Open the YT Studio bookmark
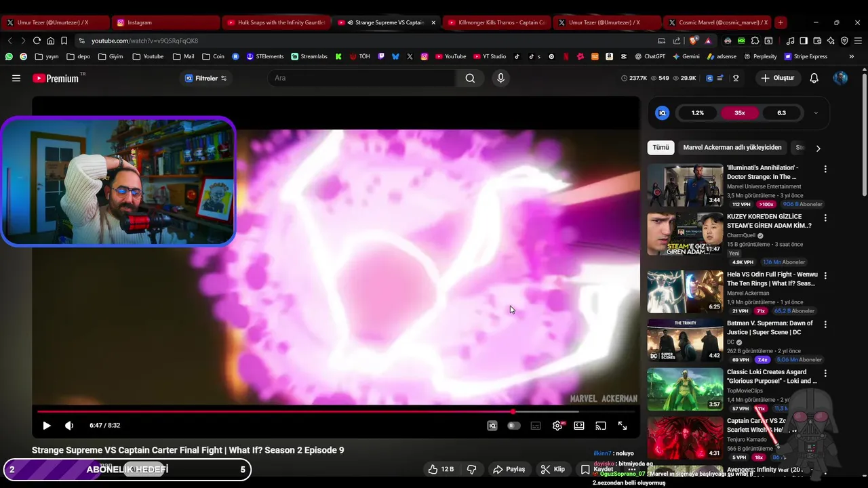 (490, 56)
